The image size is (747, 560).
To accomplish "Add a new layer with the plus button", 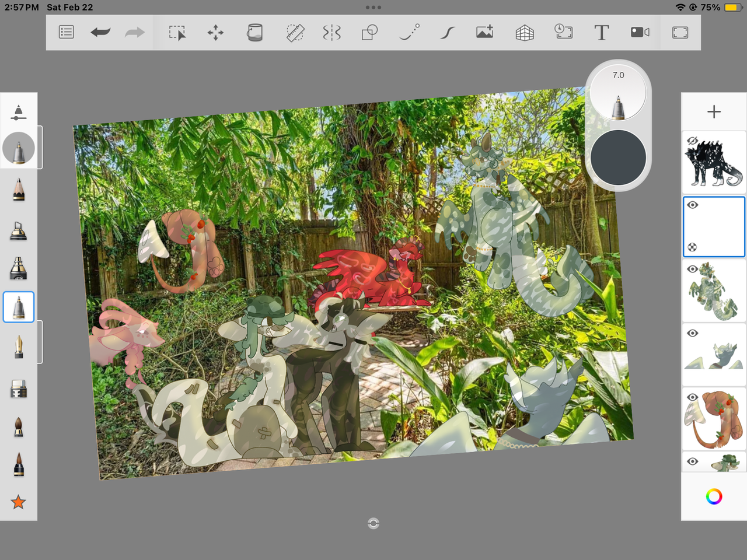I will pos(714,111).
